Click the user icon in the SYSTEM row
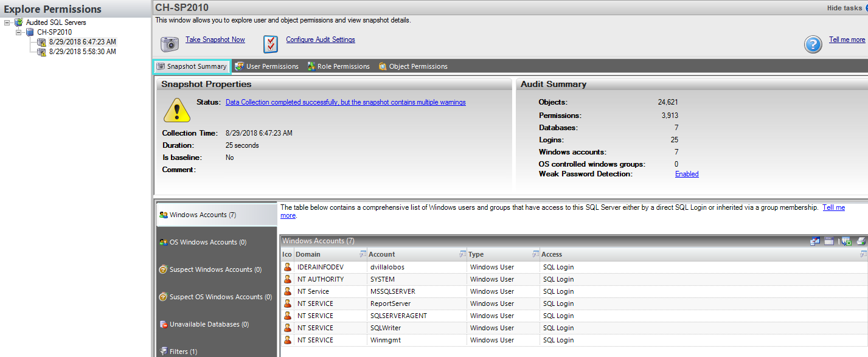The height and width of the screenshot is (357, 868). coord(287,279)
